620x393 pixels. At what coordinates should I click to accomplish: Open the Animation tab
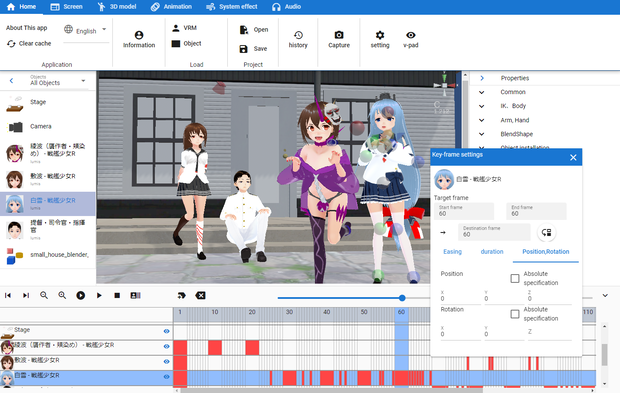pyautogui.click(x=171, y=7)
